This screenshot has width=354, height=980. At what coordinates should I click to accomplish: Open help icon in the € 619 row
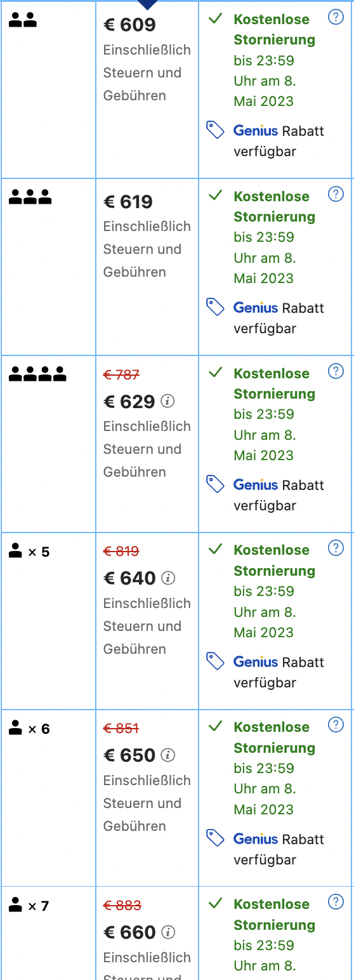336,194
